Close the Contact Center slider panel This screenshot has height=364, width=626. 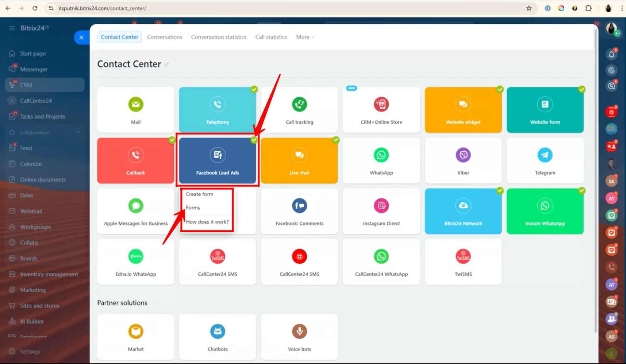coord(81,37)
